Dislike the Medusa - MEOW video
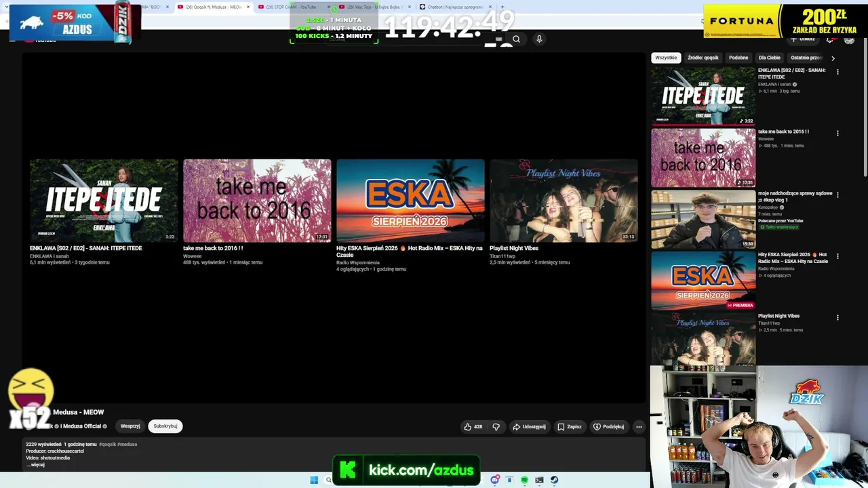The width and height of the screenshot is (868, 488). point(496,426)
